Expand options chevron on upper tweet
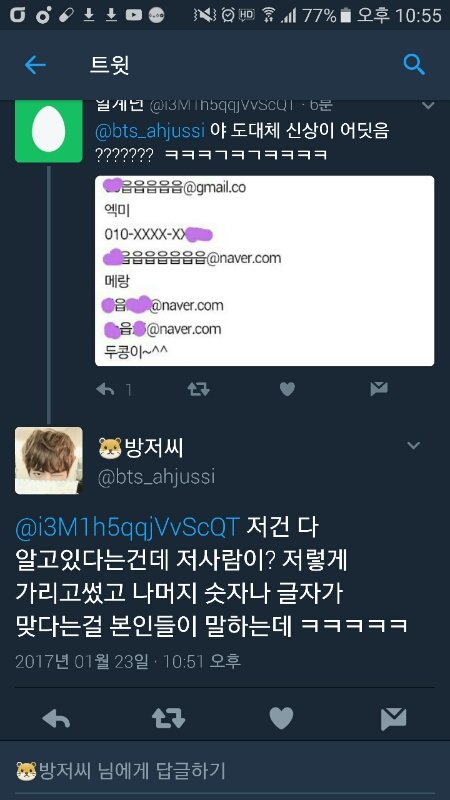Image resolution: width=450 pixels, height=800 pixels. click(428, 106)
